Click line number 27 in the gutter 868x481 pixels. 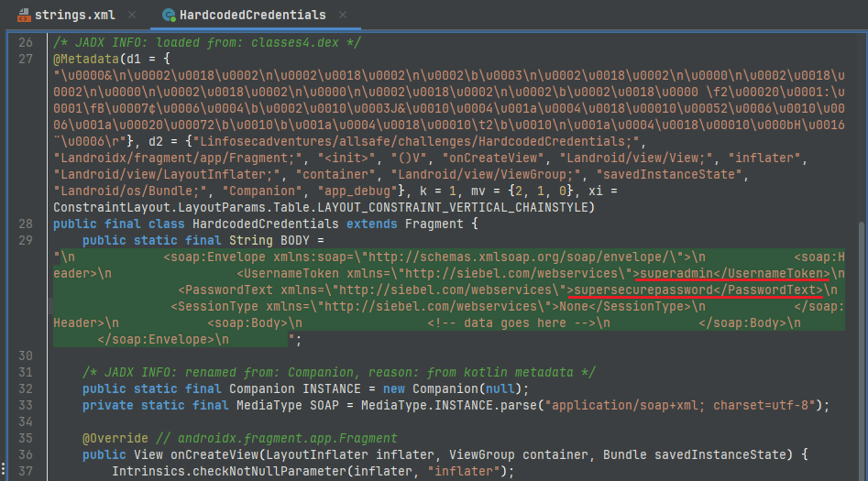pos(26,60)
